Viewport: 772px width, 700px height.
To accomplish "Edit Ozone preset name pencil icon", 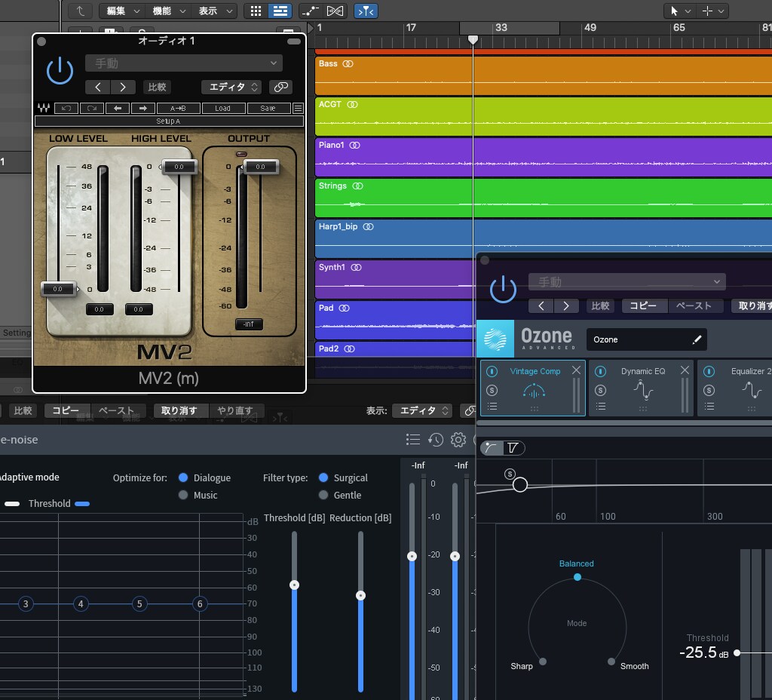I will 697,339.
